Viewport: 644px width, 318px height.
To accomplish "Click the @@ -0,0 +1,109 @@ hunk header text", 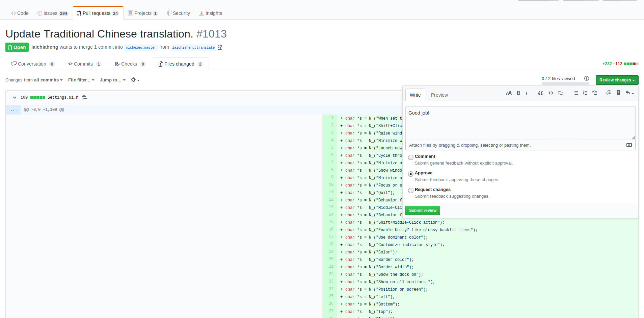I will [44, 110].
